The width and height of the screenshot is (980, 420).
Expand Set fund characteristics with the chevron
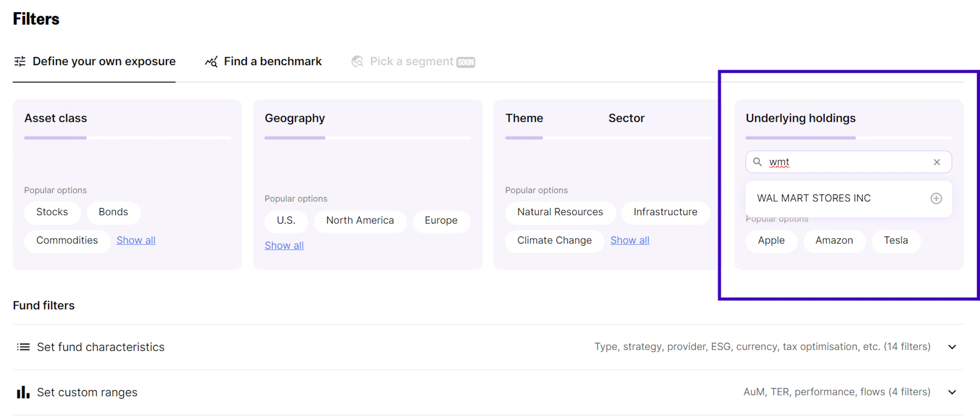click(x=952, y=347)
